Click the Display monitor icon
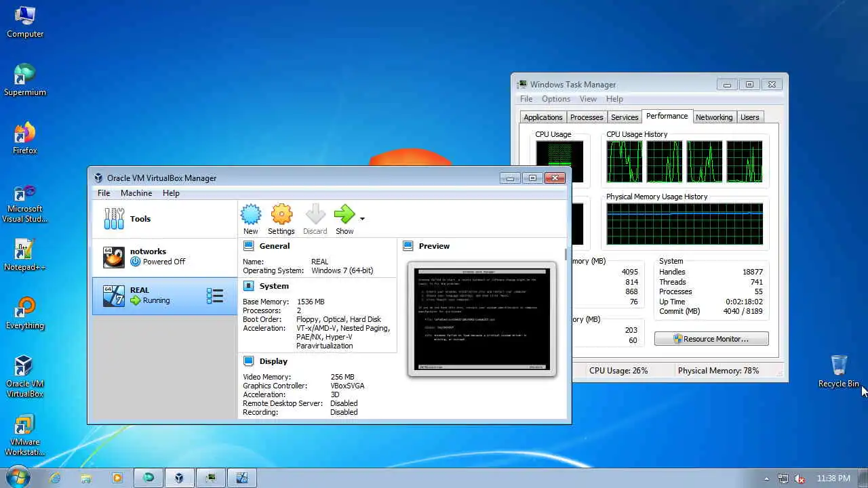The width and height of the screenshot is (868, 488). point(248,361)
